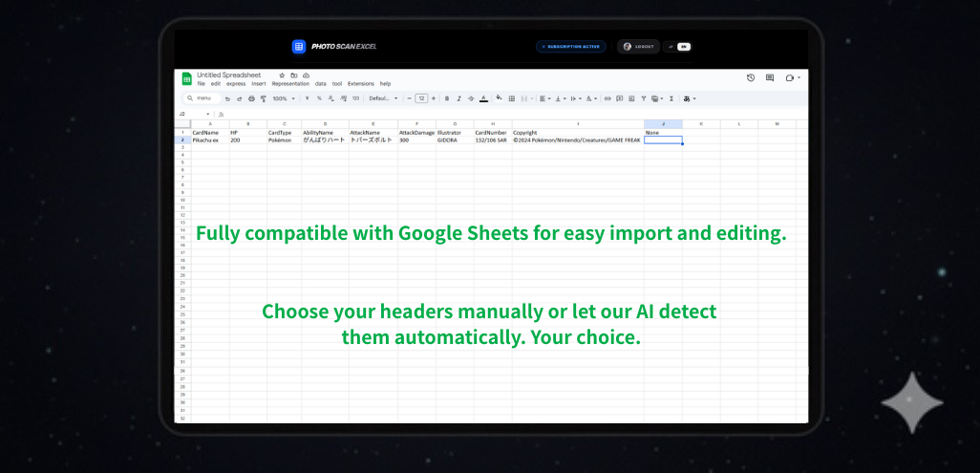Screen dimensions: 980x473
Task: Insert a link with the link icon
Action: click(x=607, y=98)
